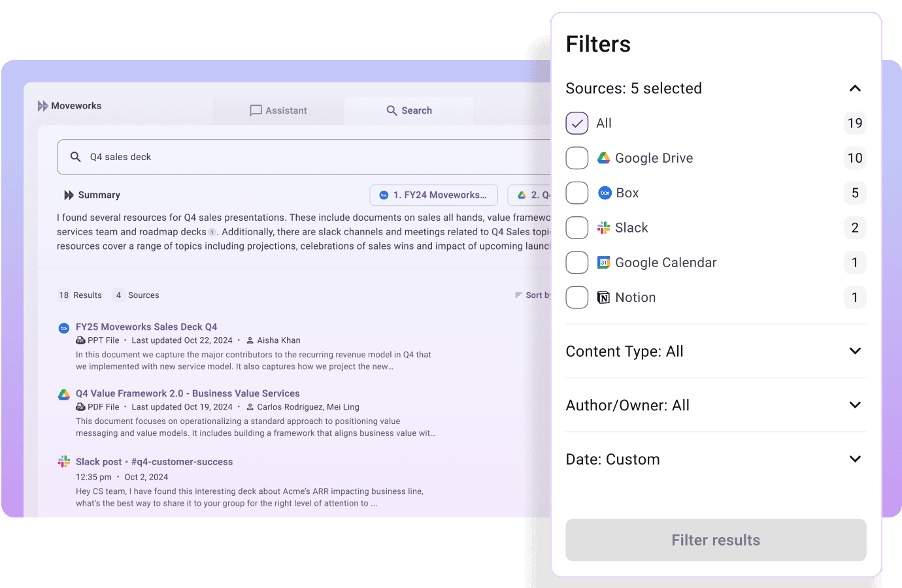
Task: Enable the Google Drive checkbox
Action: pyautogui.click(x=576, y=157)
